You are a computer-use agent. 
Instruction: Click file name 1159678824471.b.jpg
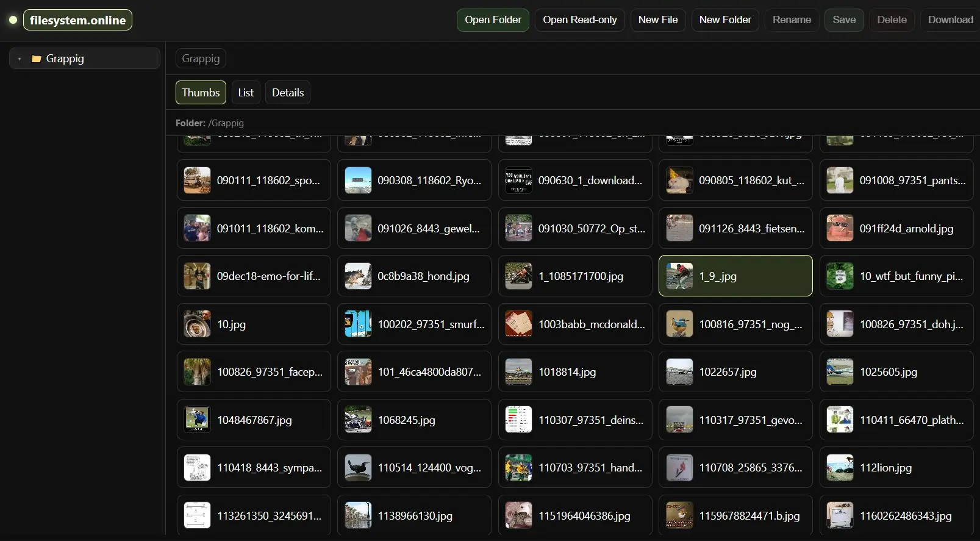click(749, 516)
